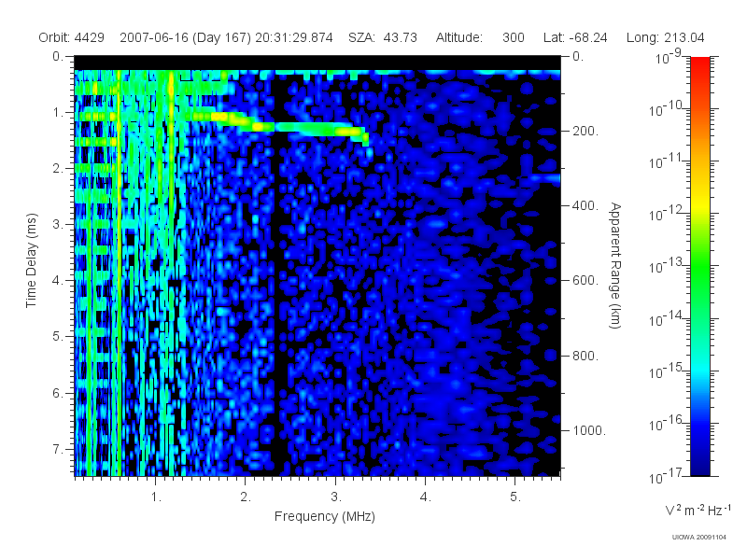
Task: Click the '10⁻¹²' colorbar tick label
Action: pos(668,214)
